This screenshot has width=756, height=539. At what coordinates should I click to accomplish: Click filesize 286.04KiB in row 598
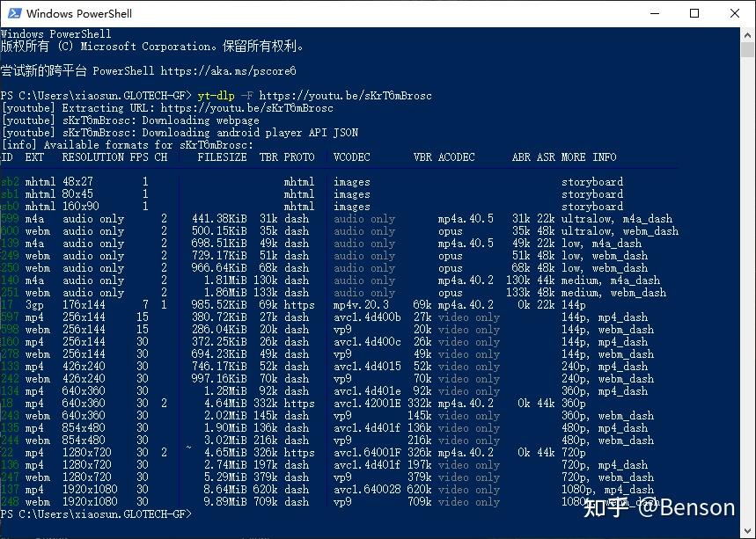219,330
